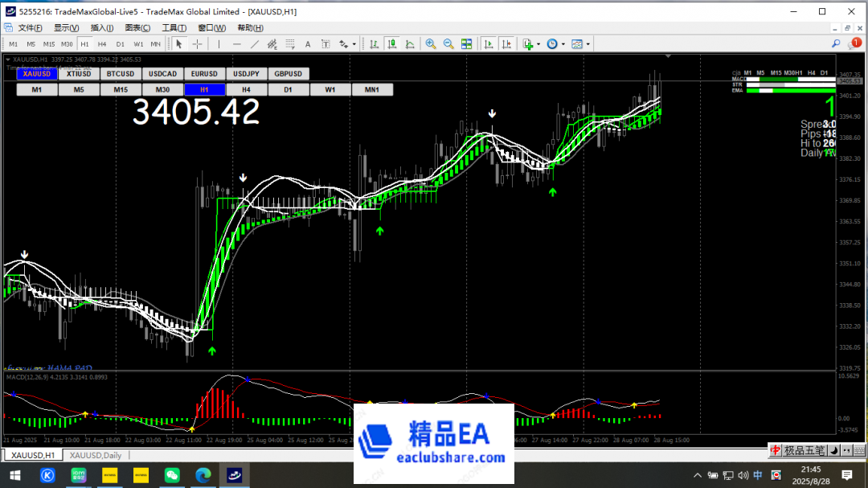The height and width of the screenshot is (488, 868).
Task: Select the EURUSD symbol button
Action: [x=203, y=73]
